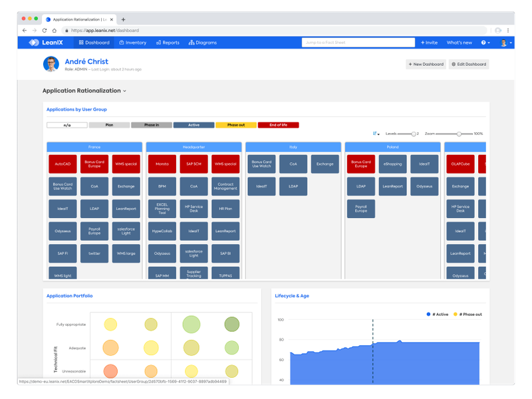This screenshot has height=399, width=532.
Task: Click the Italy group header
Action: pyautogui.click(x=293, y=147)
